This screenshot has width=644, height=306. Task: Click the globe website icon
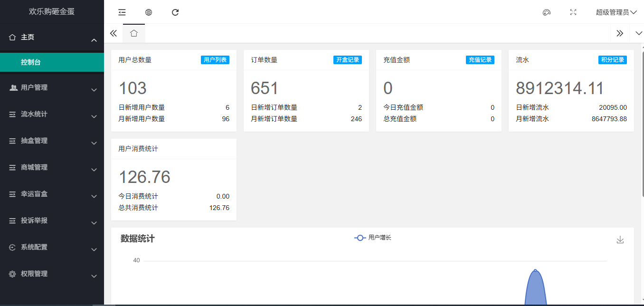point(149,12)
